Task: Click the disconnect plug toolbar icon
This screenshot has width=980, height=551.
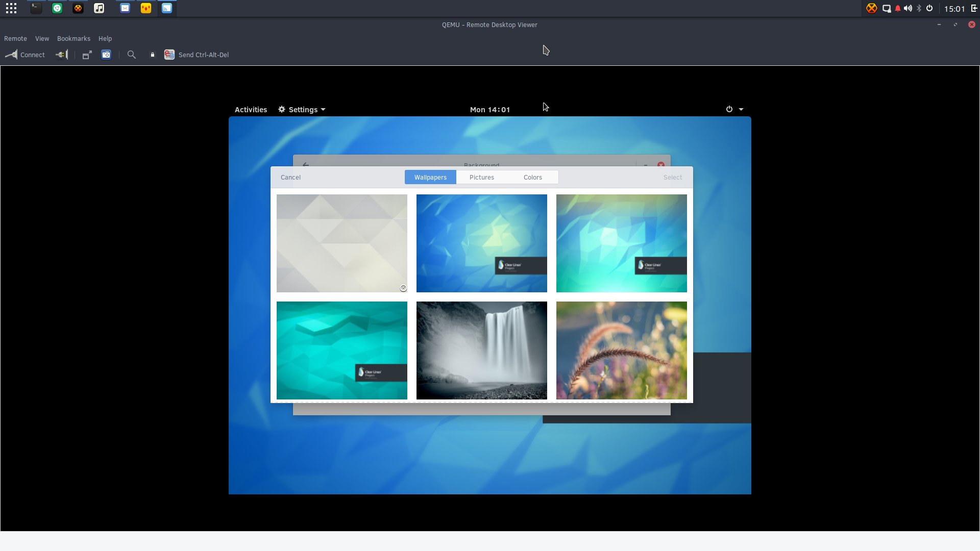Action: [62, 55]
